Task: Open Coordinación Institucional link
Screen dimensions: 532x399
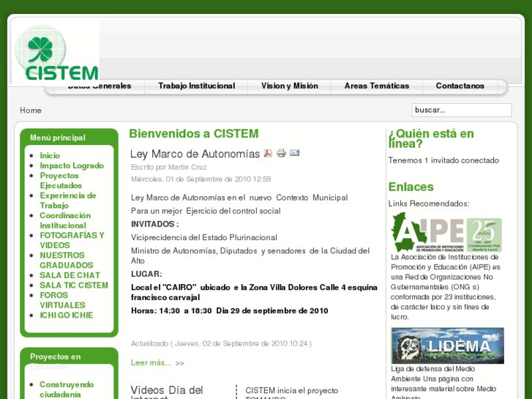Action: point(65,220)
